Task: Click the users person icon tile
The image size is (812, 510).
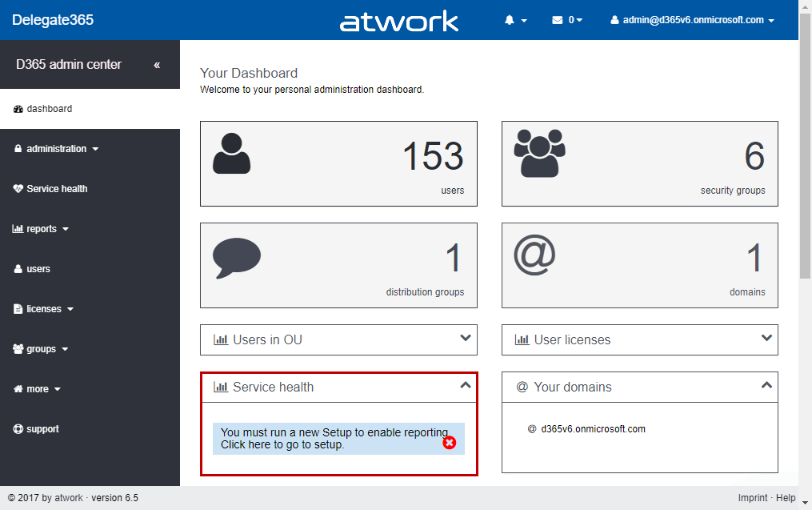Action: [231, 154]
